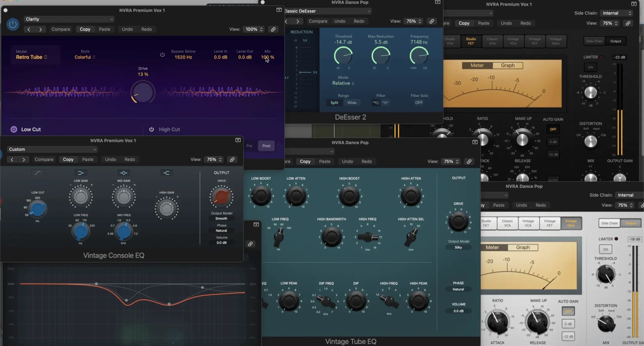Click the chain link icon in the DeEsser 2 header
This screenshot has width=644, height=346.
tap(432, 21)
